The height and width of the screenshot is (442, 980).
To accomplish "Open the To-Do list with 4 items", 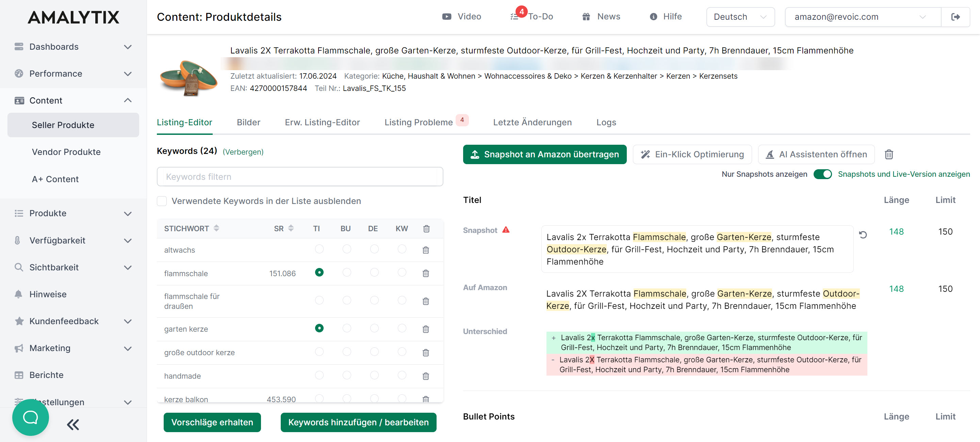I will pyautogui.click(x=532, y=16).
